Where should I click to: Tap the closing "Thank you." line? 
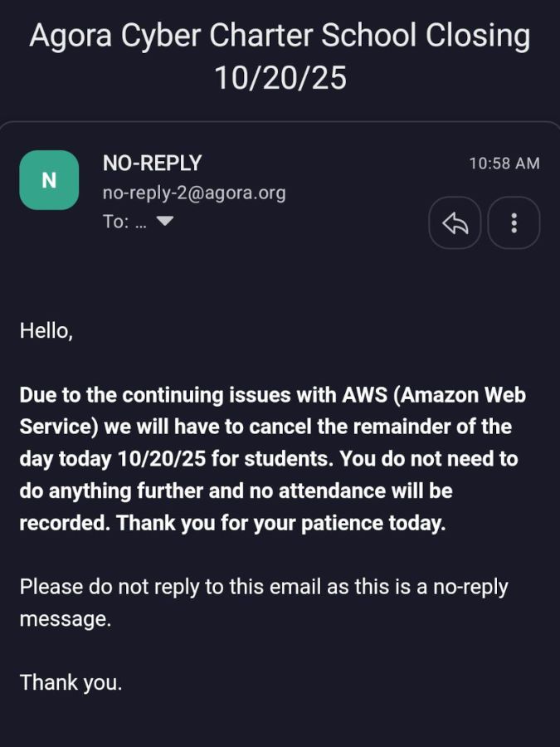click(x=71, y=682)
